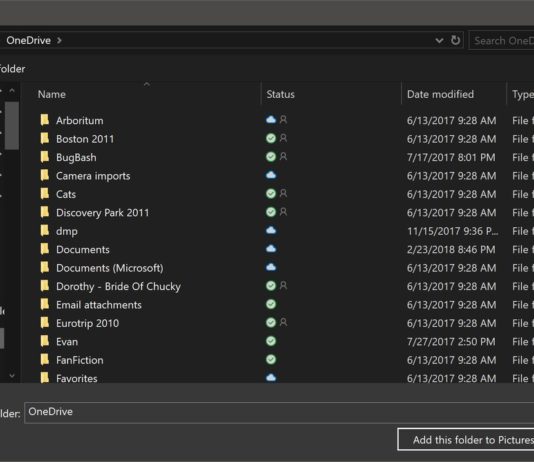Screen dimensions: 534x462
Task: Click the cloud status icon for Documents row
Action: point(271,249)
